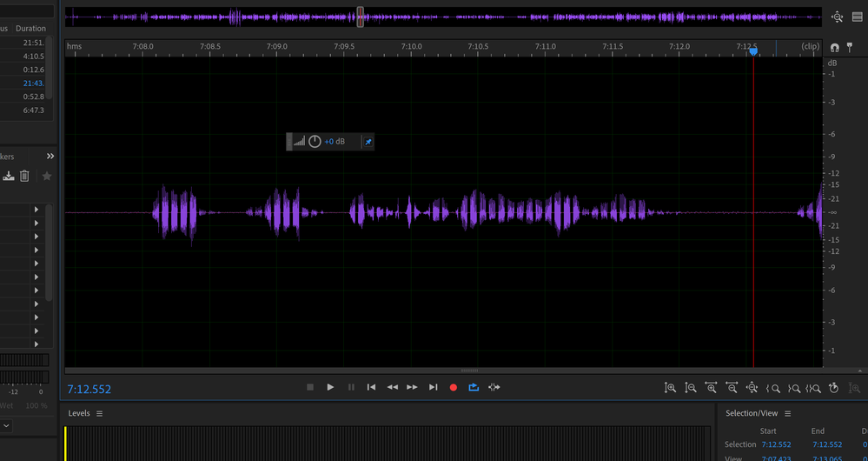The image size is (868, 461).
Task: Zoom out full on all axes
Action: pyautogui.click(x=752, y=388)
